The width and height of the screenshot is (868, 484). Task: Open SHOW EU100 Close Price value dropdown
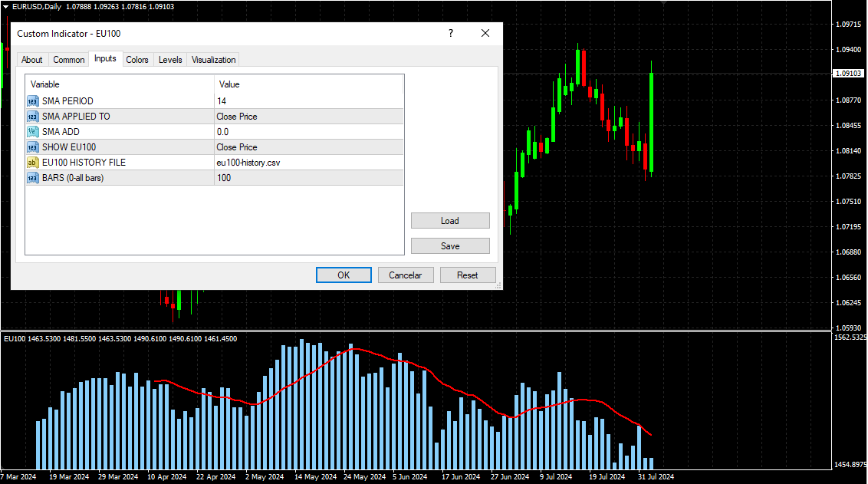308,147
